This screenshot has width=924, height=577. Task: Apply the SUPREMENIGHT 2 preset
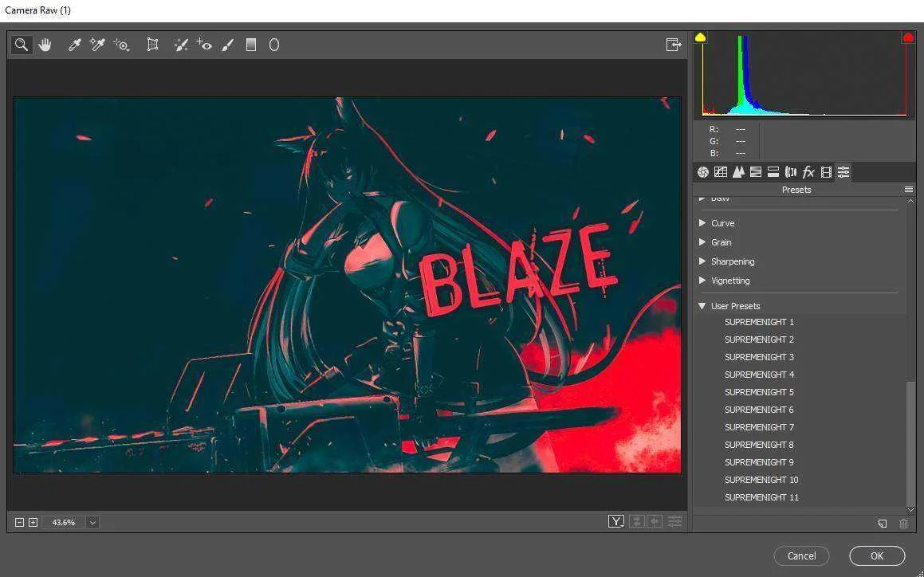tap(759, 340)
